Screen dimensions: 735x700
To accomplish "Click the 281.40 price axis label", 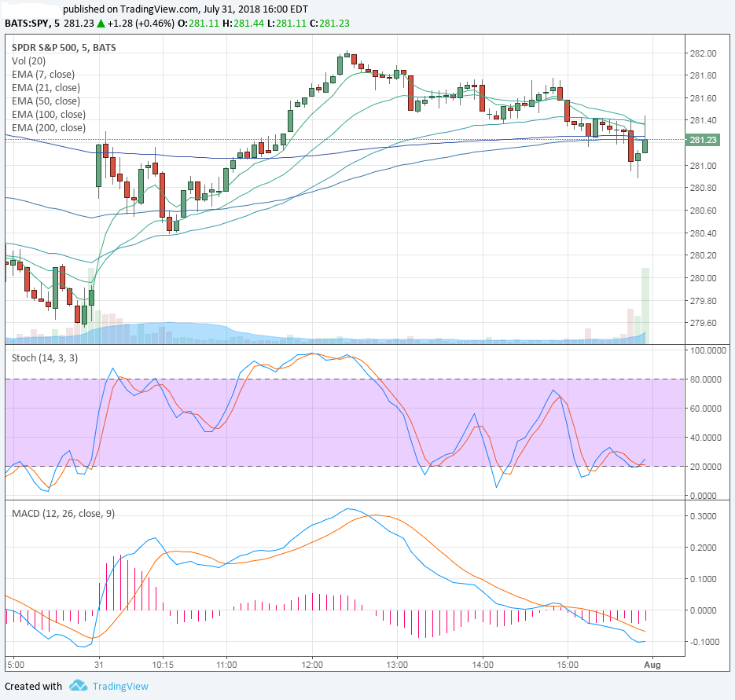I will [703, 120].
